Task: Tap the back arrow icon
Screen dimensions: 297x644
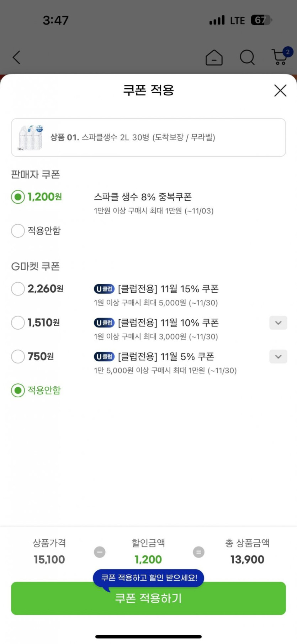Action: [16, 57]
